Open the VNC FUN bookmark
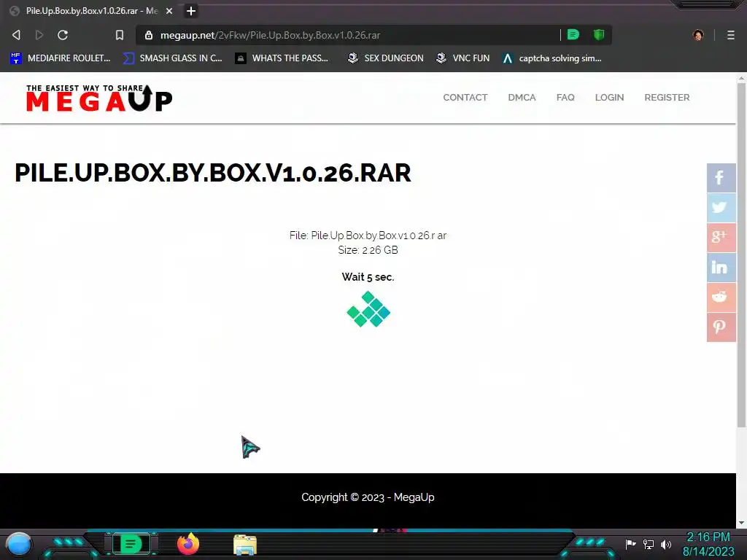Viewport: 747px width, 560px height. coord(462,58)
